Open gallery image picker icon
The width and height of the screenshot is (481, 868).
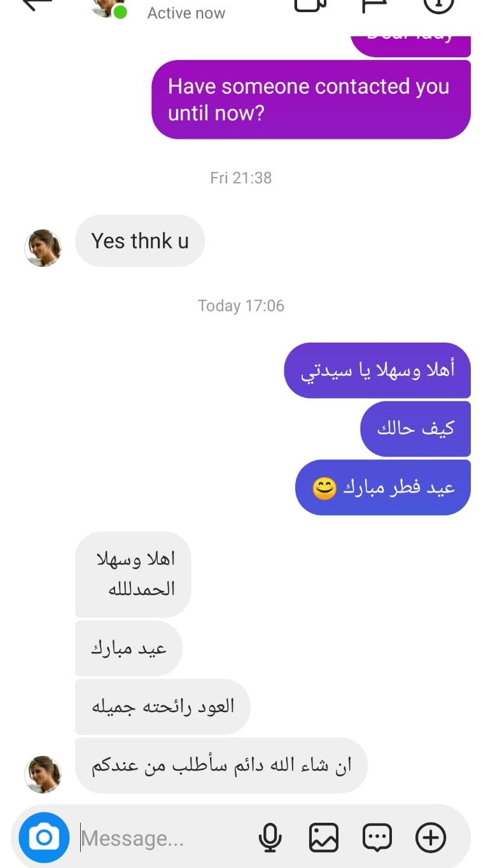point(324,837)
